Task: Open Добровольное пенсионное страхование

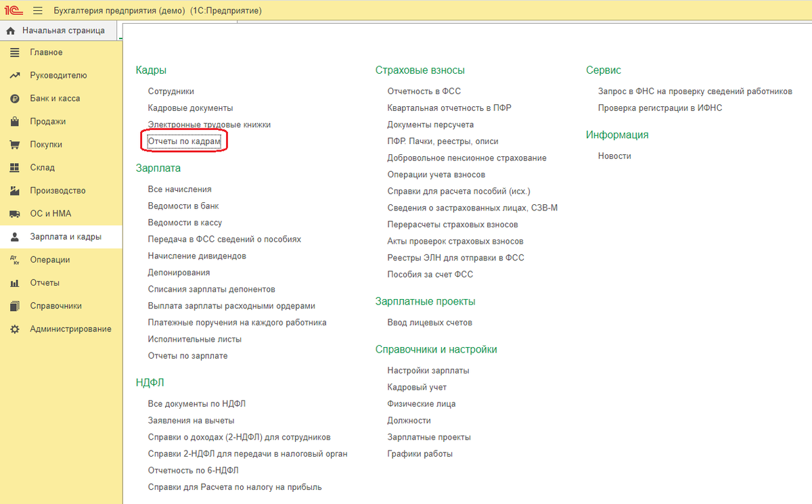Action: [x=467, y=158]
